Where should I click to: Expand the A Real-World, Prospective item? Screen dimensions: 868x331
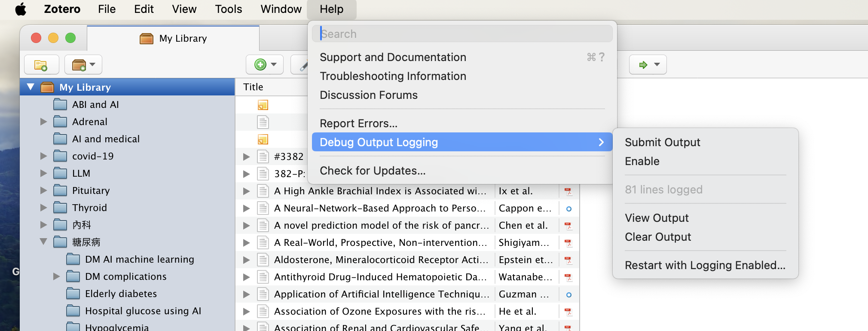click(x=246, y=242)
